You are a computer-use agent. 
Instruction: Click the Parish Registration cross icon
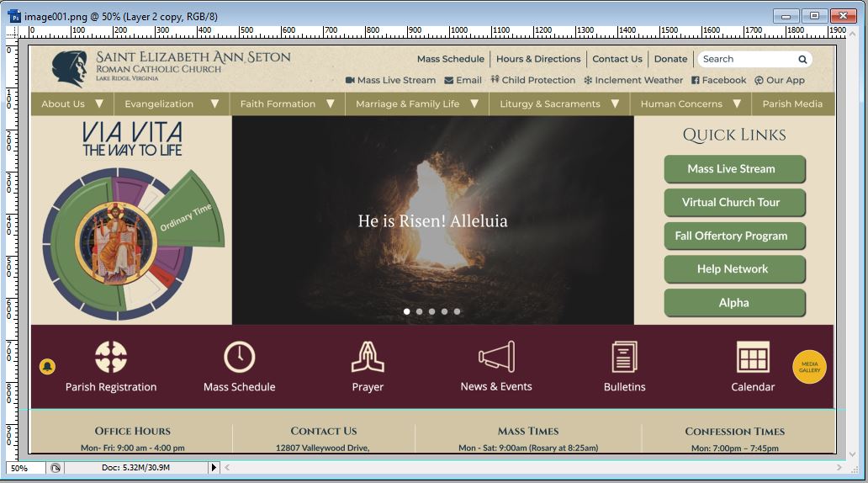pos(111,357)
